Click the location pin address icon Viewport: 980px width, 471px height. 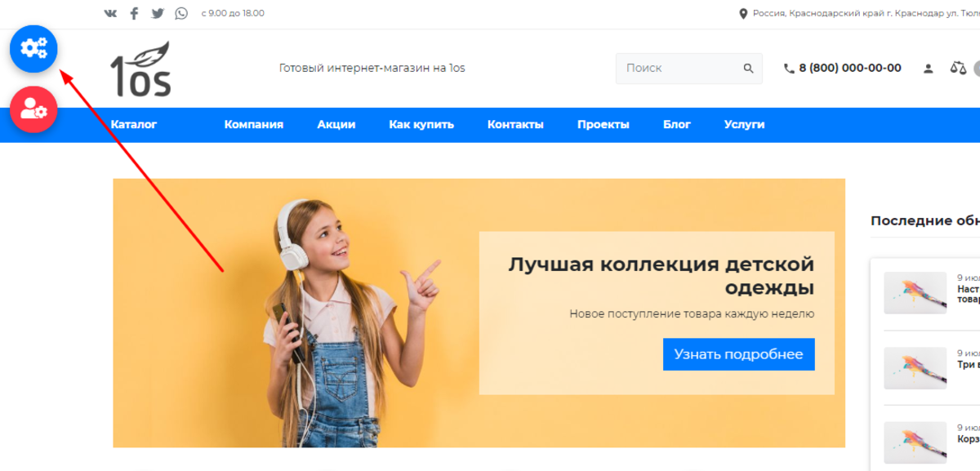[743, 13]
